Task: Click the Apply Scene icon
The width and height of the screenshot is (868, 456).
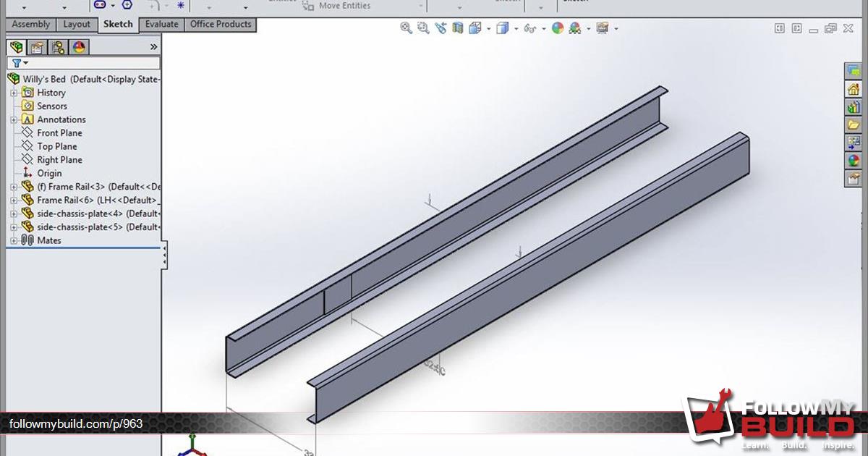Action: coord(575,28)
